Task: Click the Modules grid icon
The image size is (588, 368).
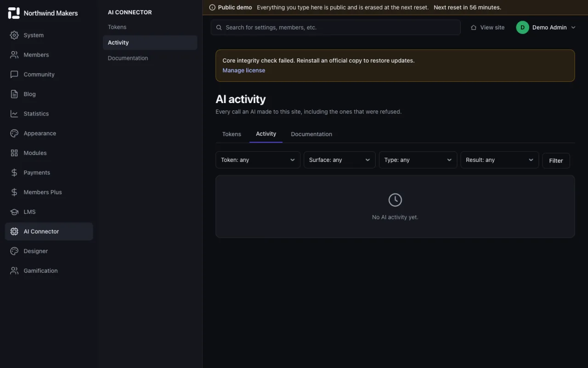Action: (x=14, y=153)
